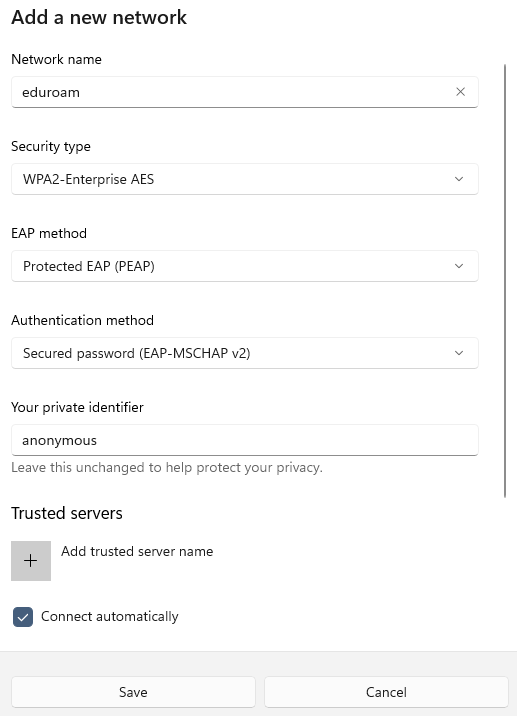Click the Security type chevron arrow

click(459, 179)
